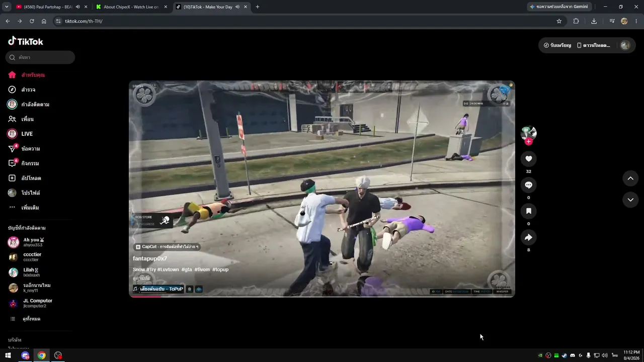This screenshot has height=362, width=644.
Task: Open the browser extensions puzzle icon
Action: click(576, 21)
